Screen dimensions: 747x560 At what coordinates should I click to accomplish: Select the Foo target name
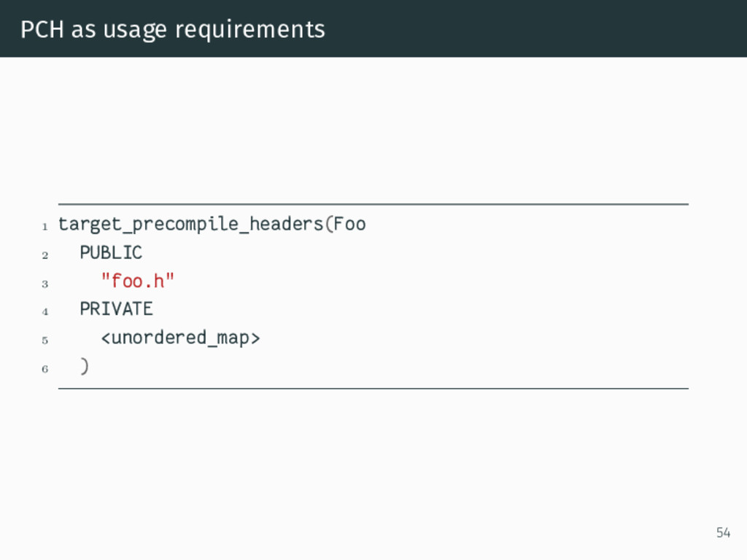[x=349, y=224]
